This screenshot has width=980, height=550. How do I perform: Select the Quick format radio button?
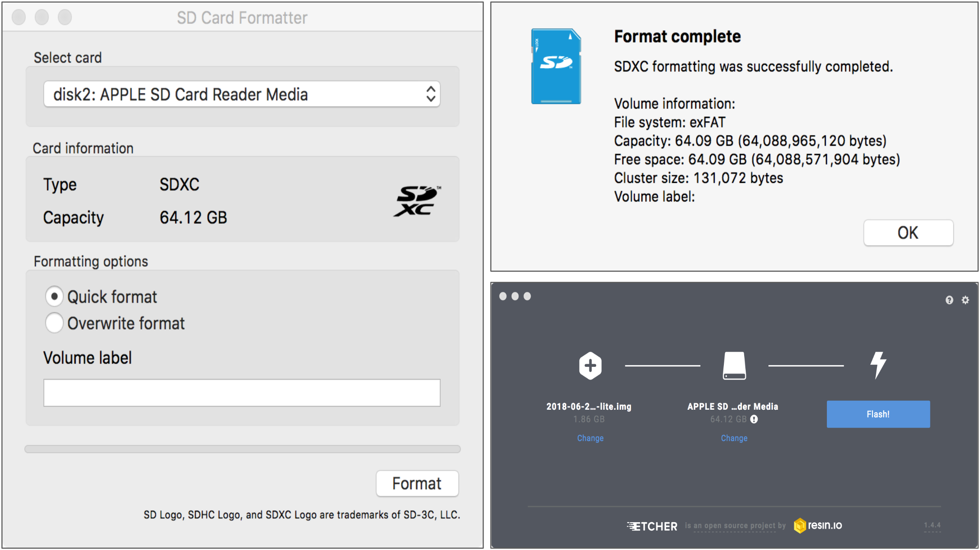54,296
